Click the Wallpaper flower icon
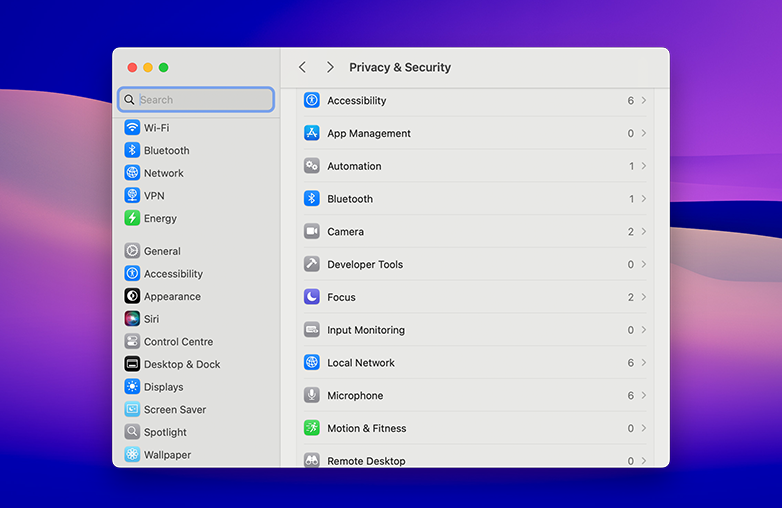 pos(132,455)
